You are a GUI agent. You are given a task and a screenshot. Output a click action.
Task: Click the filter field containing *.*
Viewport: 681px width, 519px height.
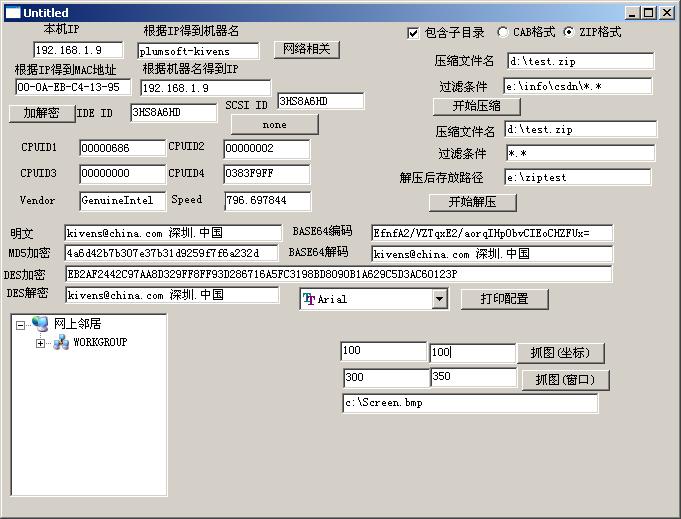click(x=580, y=153)
